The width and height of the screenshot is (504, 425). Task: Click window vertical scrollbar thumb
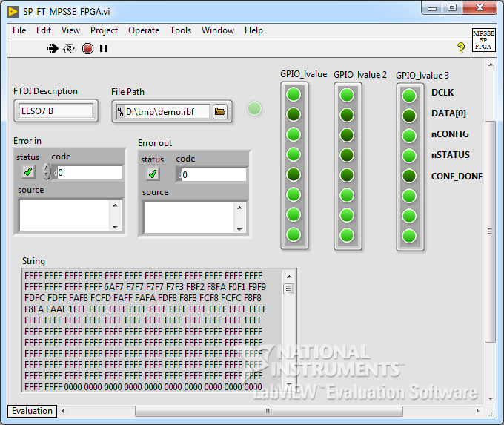490,231
